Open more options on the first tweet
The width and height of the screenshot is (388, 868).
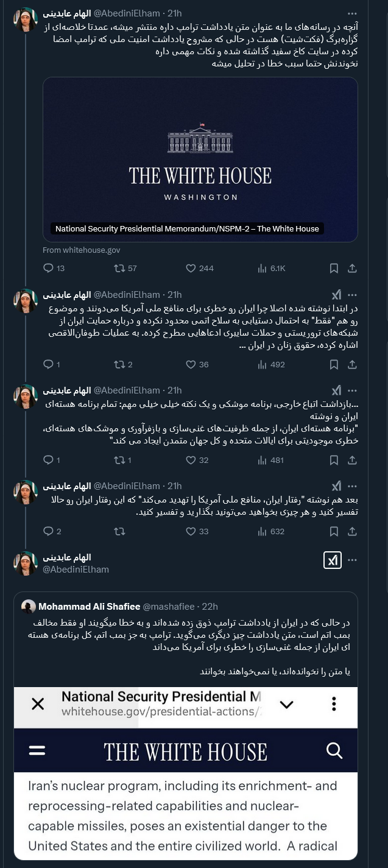pyautogui.click(x=352, y=13)
